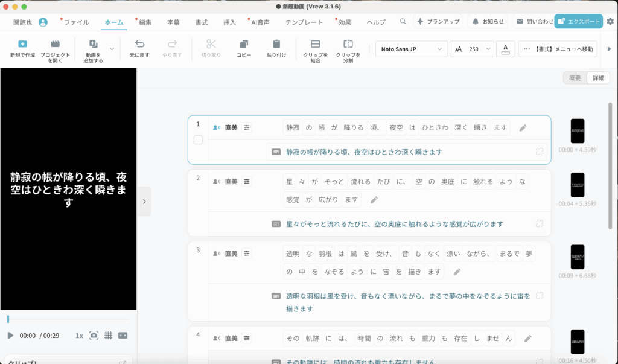The height and width of the screenshot is (364, 618).
Task: Open the font size 250 dropdown
Action: tap(472, 49)
